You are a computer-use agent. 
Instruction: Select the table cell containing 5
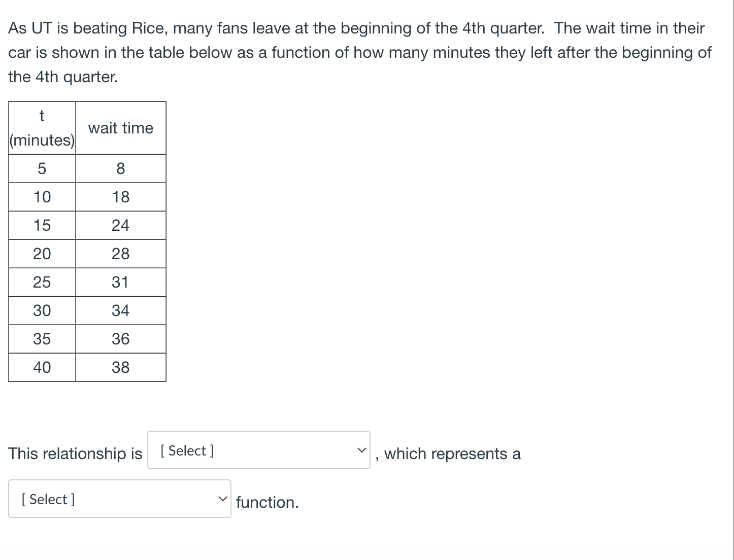(x=42, y=168)
